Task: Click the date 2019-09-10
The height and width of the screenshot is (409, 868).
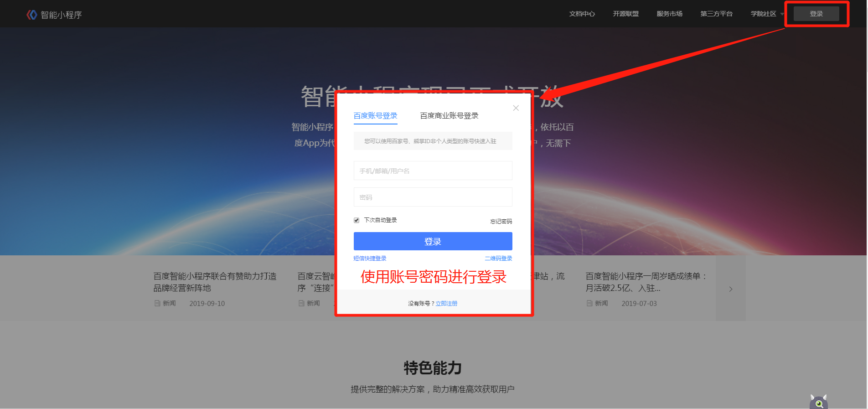Action: pos(207,304)
